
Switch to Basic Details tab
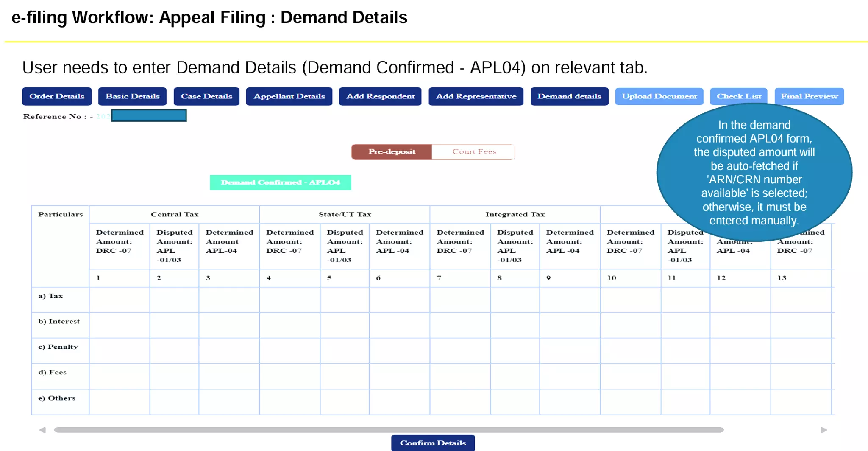tap(132, 96)
